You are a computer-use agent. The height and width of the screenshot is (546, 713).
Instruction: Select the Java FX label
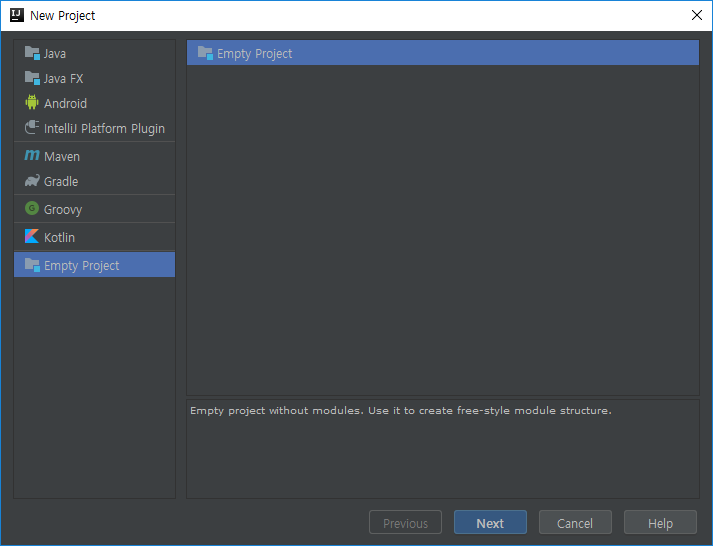(x=63, y=79)
